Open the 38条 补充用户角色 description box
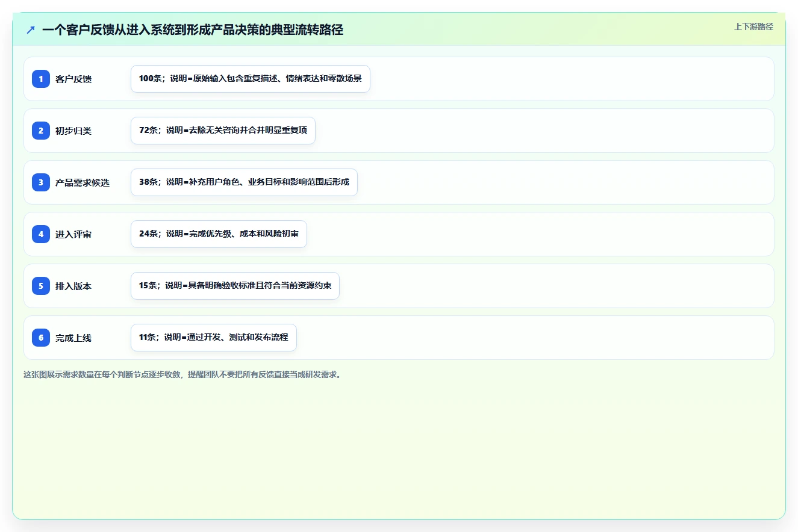798x532 pixels. [x=244, y=182]
